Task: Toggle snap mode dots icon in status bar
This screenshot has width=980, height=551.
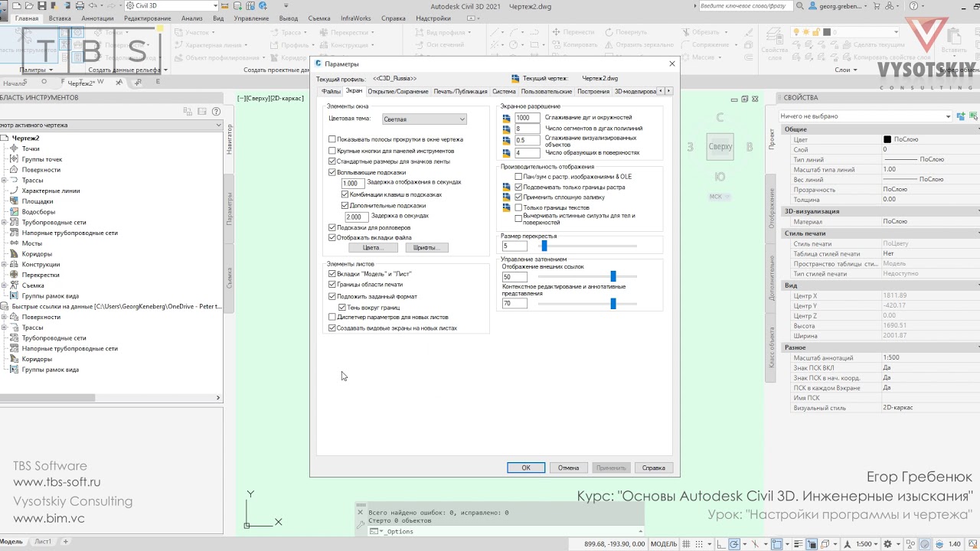Action: coord(699,544)
